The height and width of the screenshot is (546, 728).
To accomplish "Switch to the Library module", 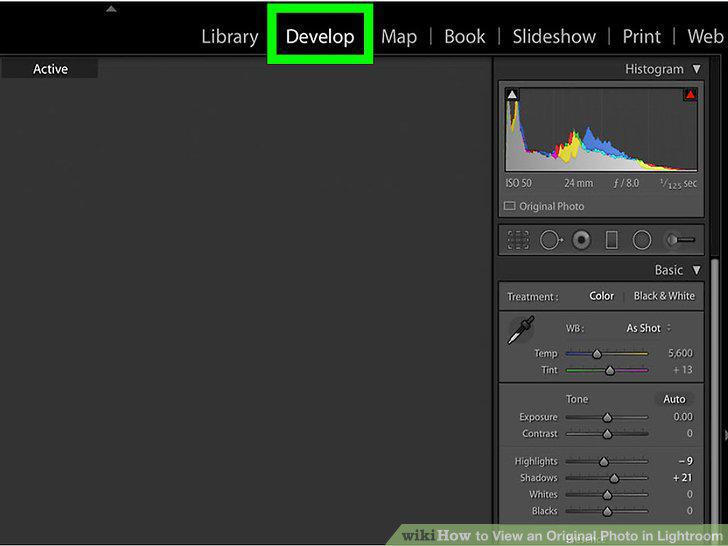I will click(230, 37).
